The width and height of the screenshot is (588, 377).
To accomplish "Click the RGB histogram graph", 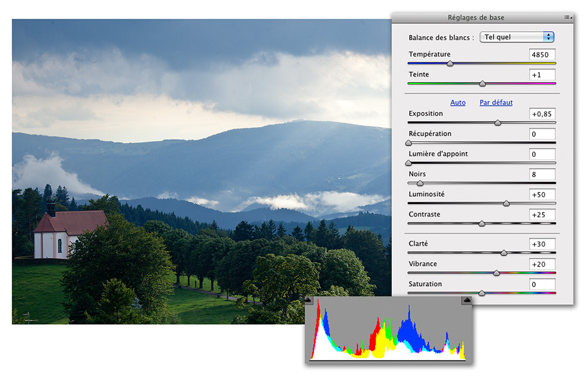I will pyautogui.click(x=388, y=329).
